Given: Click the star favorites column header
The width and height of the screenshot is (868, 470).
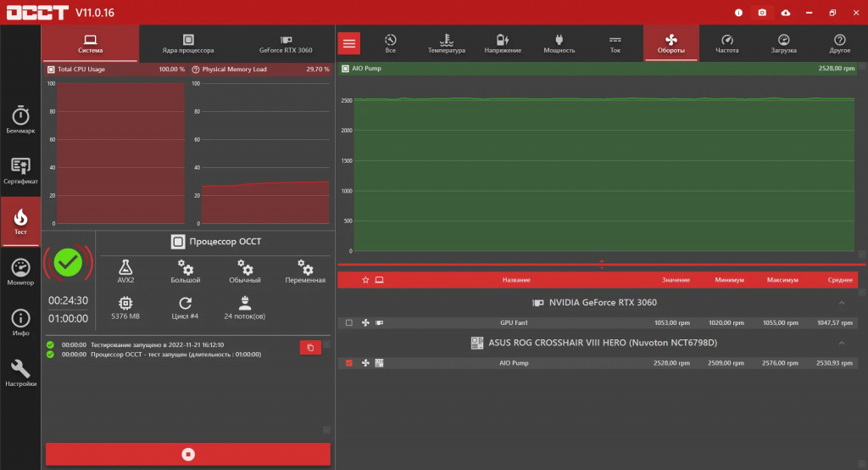Looking at the screenshot, I should click(365, 280).
